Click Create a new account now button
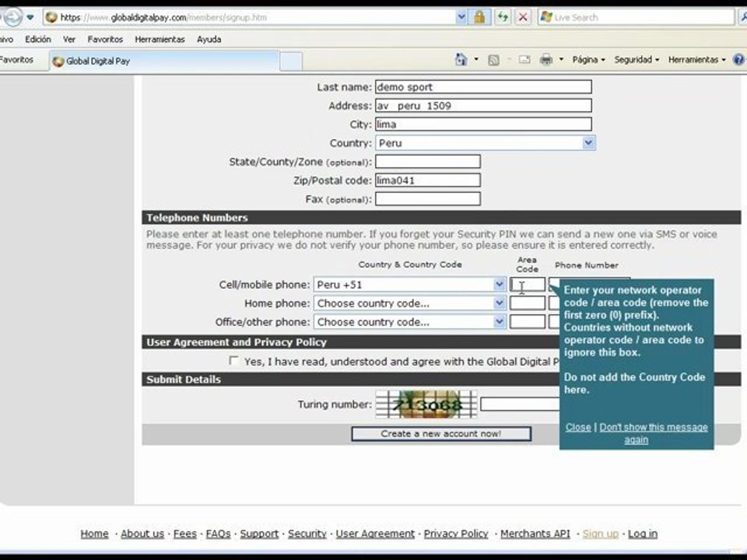The width and height of the screenshot is (747, 560). 441,434
